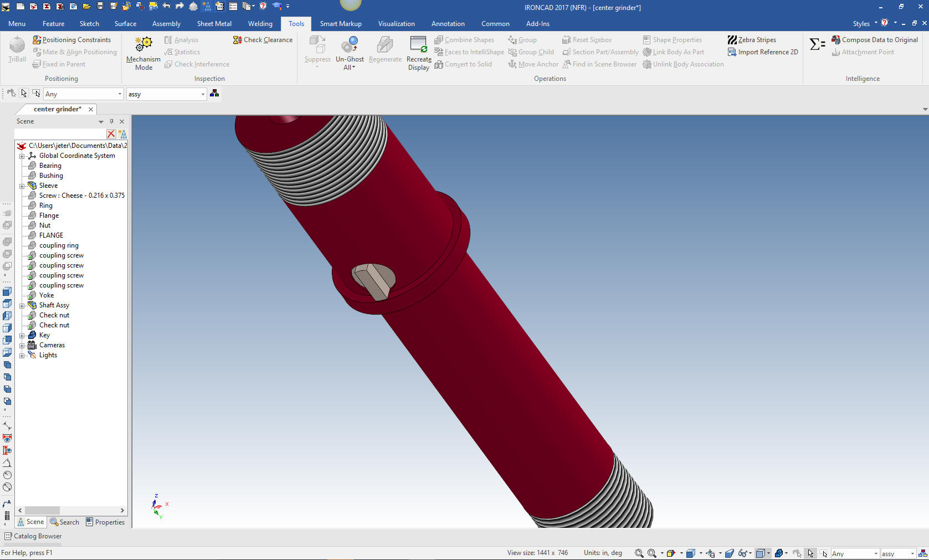Select the Bearing part in tree
Viewport: 929px width, 560px height.
point(50,166)
